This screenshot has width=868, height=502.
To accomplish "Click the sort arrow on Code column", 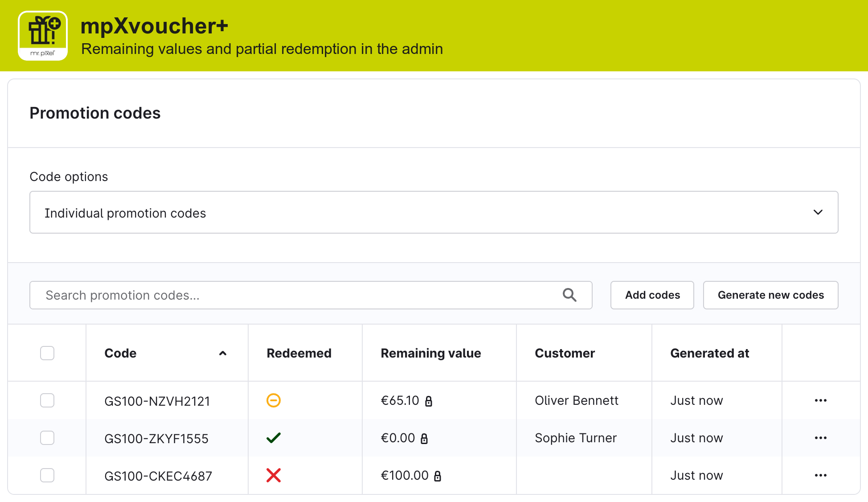I will [223, 353].
